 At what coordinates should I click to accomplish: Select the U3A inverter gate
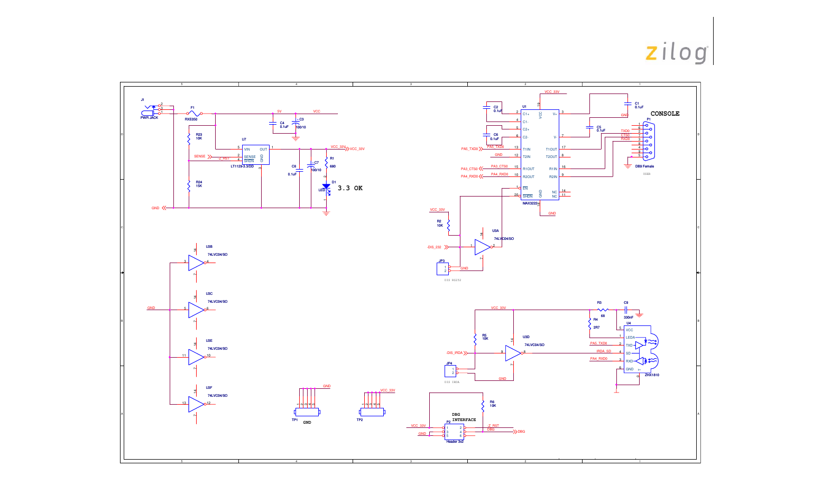483,247
